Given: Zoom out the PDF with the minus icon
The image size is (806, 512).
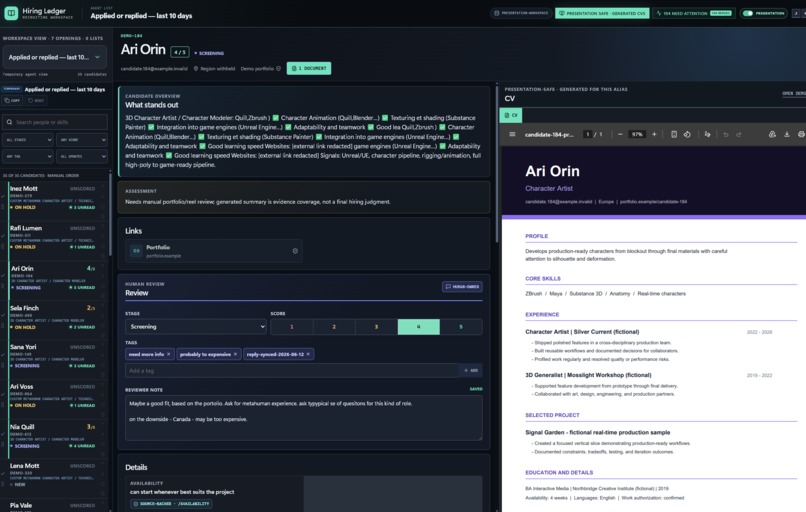Looking at the screenshot, I should pos(620,134).
